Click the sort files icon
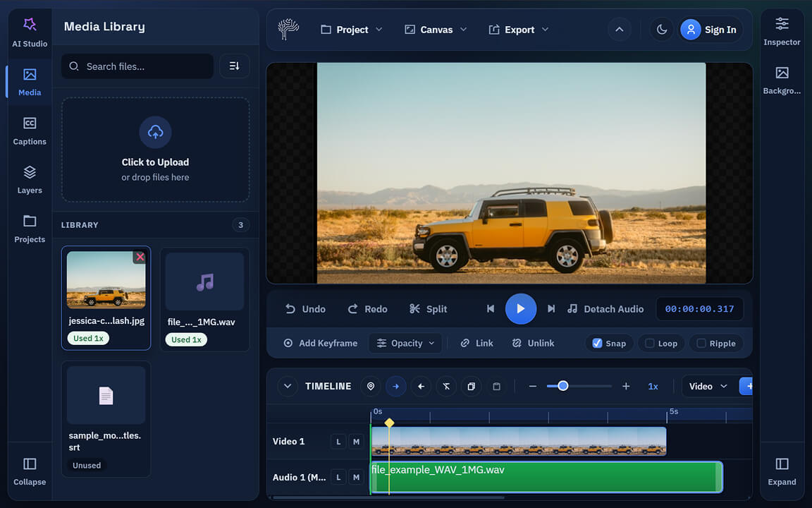 point(235,66)
